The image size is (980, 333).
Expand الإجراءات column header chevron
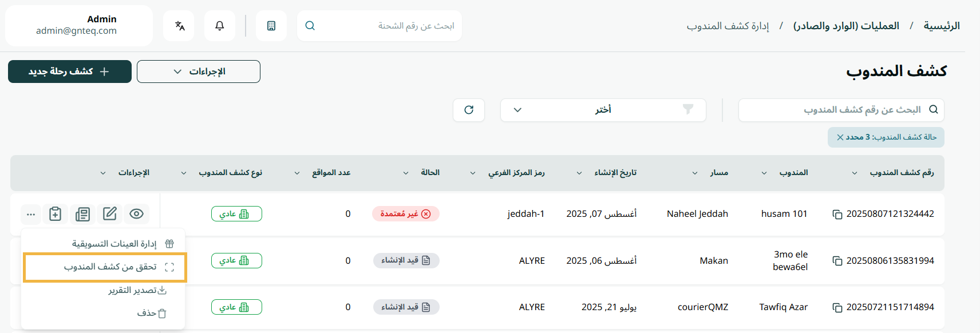point(103,173)
